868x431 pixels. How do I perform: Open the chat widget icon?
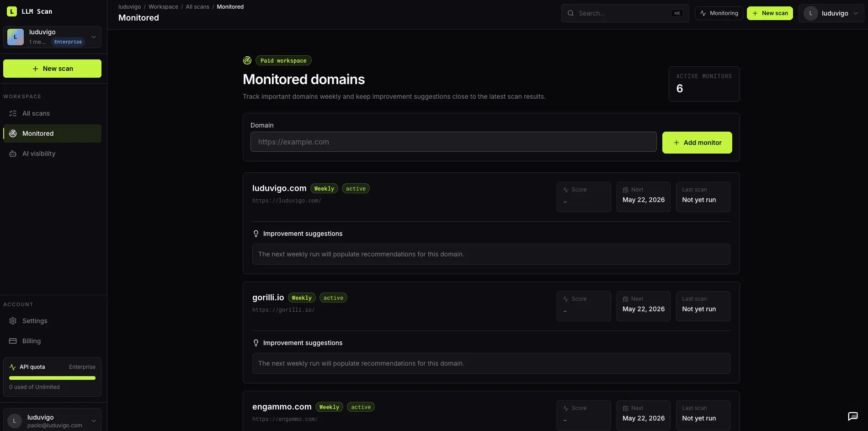[x=852, y=416]
